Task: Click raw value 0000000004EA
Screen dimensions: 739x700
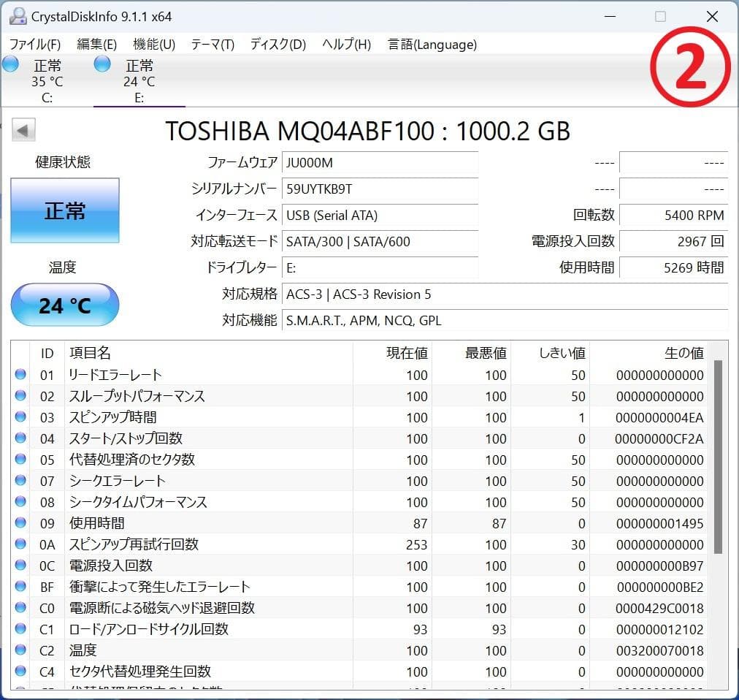Action: tap(659, 417)
